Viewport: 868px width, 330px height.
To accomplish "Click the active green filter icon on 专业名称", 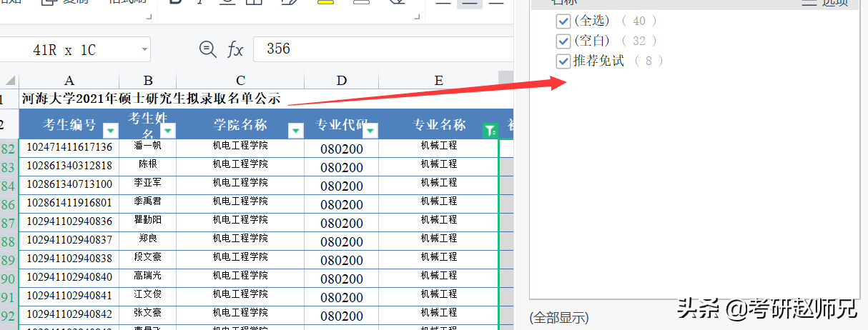I will [490, 131].
